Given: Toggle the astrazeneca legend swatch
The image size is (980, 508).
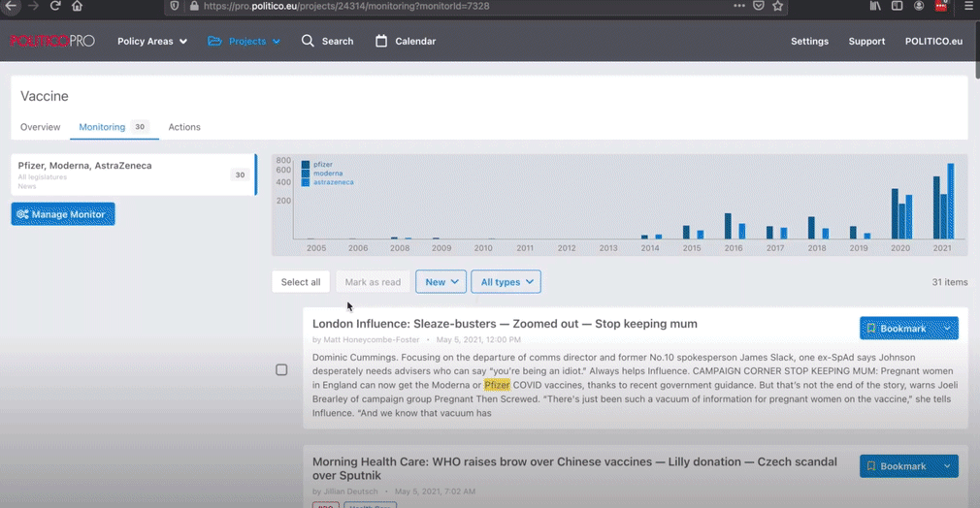Looking at the screenshot, I should 306,182.
